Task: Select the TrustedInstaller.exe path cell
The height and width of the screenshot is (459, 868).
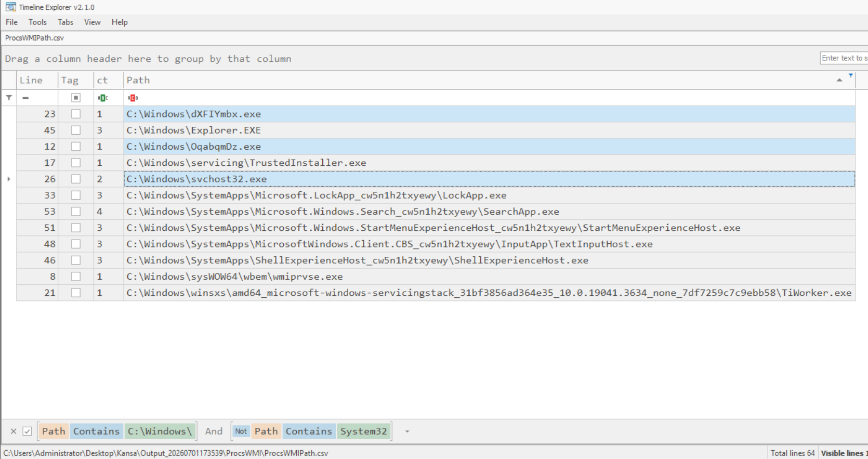Action: tap(489, 163)
